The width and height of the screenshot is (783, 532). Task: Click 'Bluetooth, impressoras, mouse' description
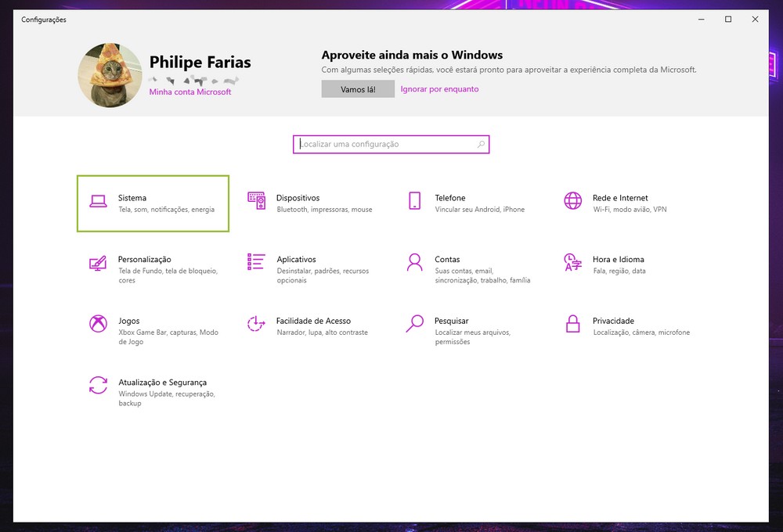325,210
